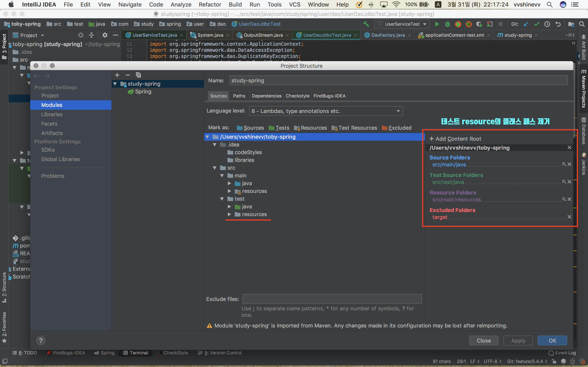Click the Add module plus icon
Image resolution: width=588 pixels, height=367 pixels.
point(117,75)
